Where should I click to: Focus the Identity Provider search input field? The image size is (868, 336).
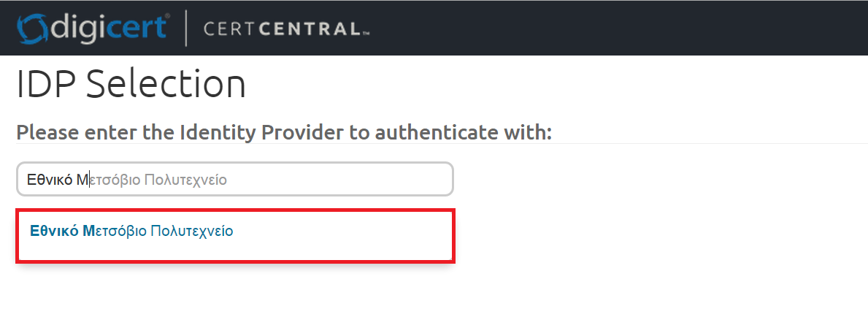point(235,180)
